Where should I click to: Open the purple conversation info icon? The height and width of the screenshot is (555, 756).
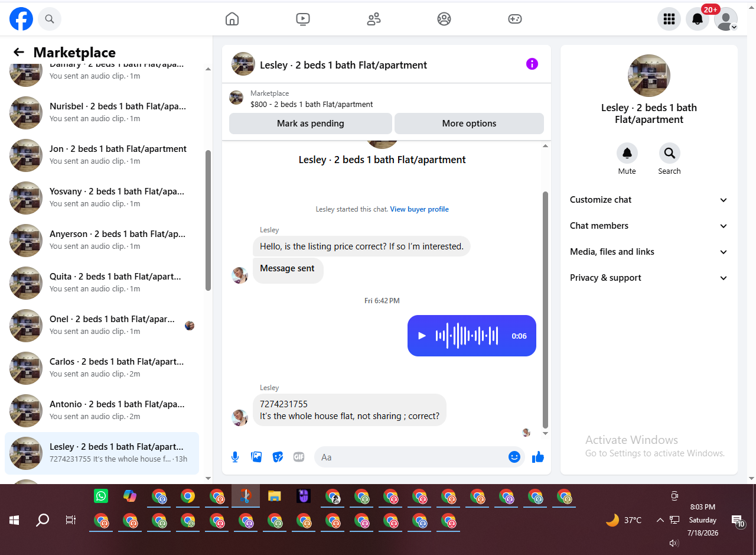(x=532, y=64)
